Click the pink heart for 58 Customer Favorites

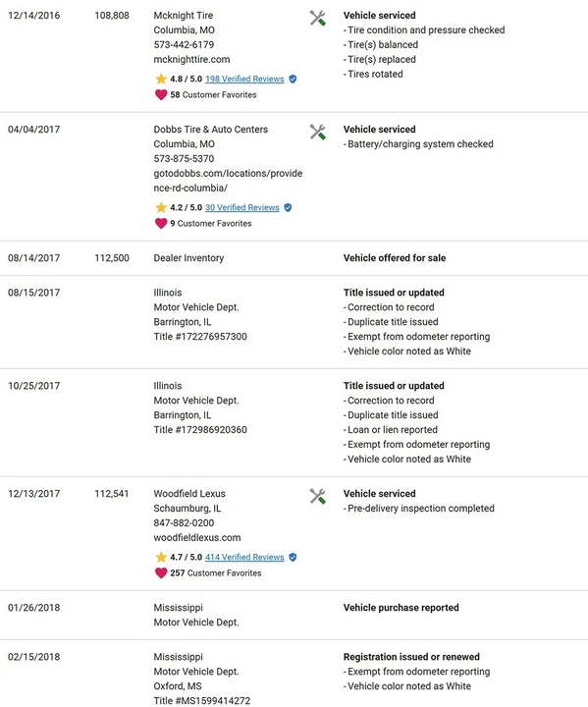pyautogui.click(x=161, y=94)
